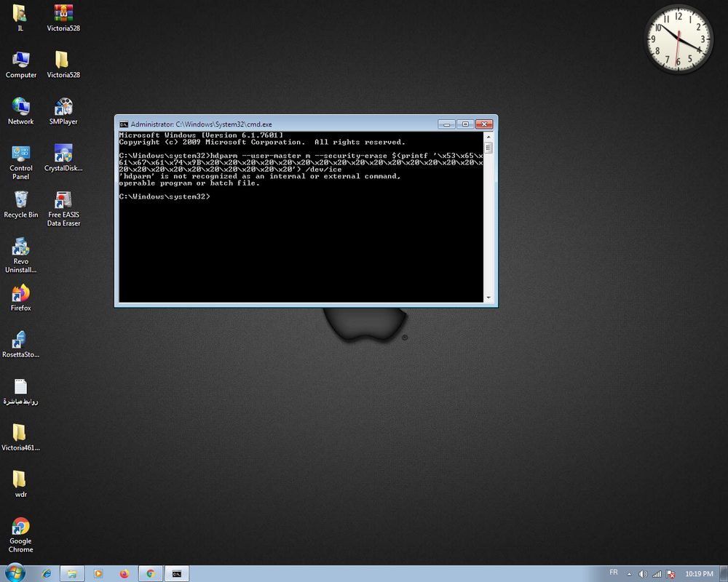Image resolution: width=728 pixels, height=582 pixels.
Task: Show hidden tray icons arrow
Action: pos(629,574)
